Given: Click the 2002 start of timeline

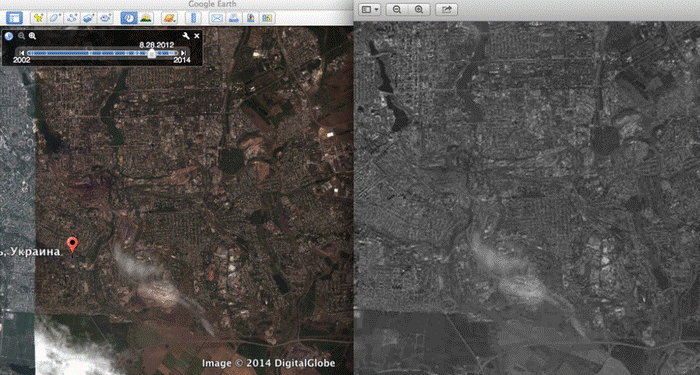Looking at the screenshot, I should [x=21, y=60].
